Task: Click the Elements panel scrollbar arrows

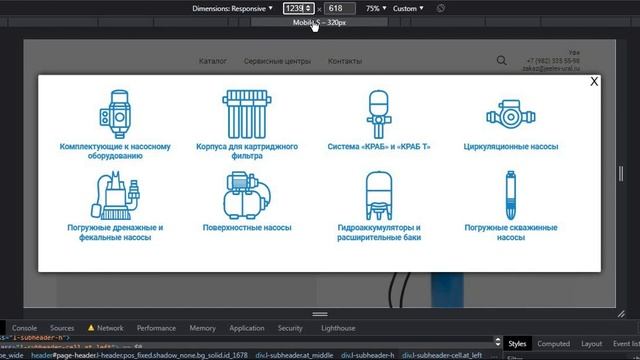Action: click(x=498, y=342)
